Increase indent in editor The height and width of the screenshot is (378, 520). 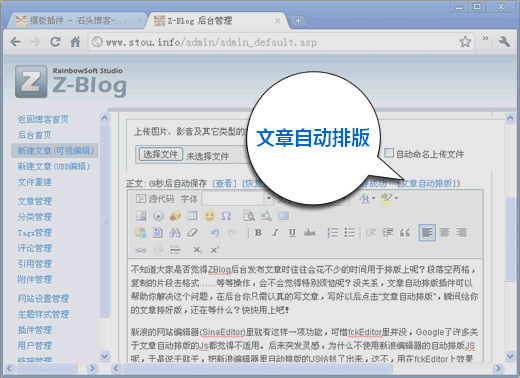(x=388, y=232)
